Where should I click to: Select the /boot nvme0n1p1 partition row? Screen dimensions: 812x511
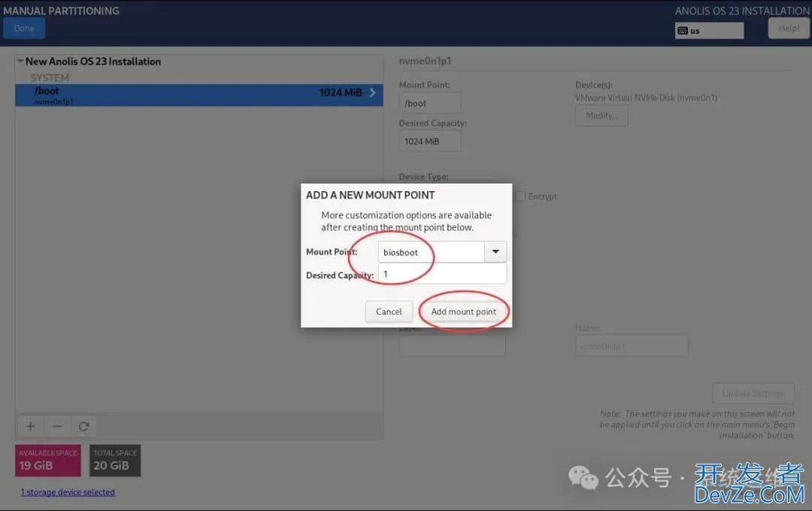[198, 96]
